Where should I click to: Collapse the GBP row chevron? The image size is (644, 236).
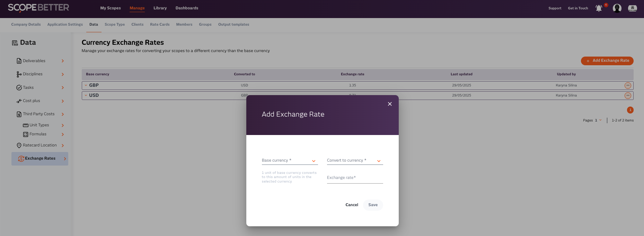coord(86,85)
